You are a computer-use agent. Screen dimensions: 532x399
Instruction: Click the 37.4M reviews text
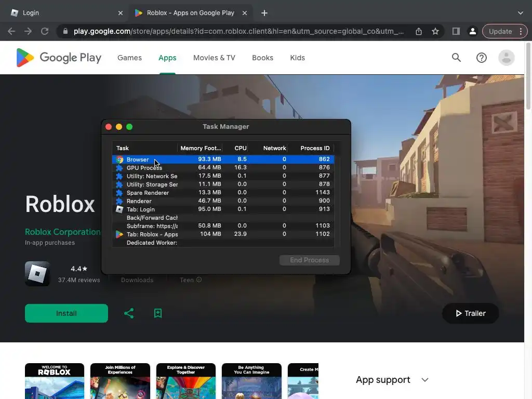tap(79, 280)
